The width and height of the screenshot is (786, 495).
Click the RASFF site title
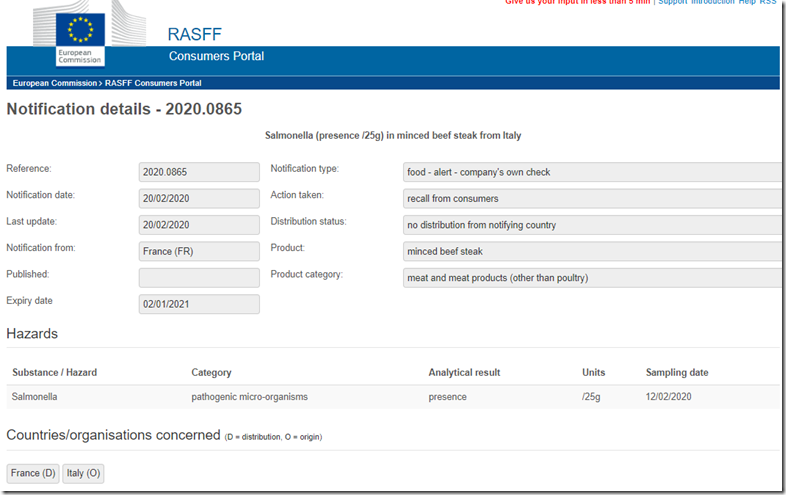(x=195, y=34)
